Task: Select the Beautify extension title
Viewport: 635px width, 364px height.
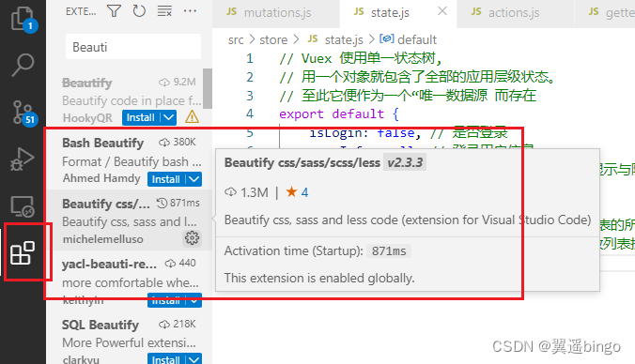Action: [x=87, y=83]
